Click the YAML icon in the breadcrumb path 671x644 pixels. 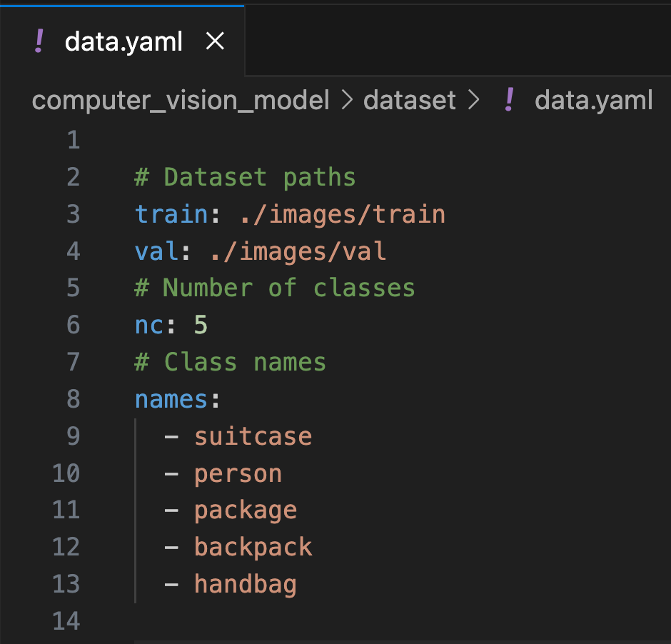tap(509, 101)
